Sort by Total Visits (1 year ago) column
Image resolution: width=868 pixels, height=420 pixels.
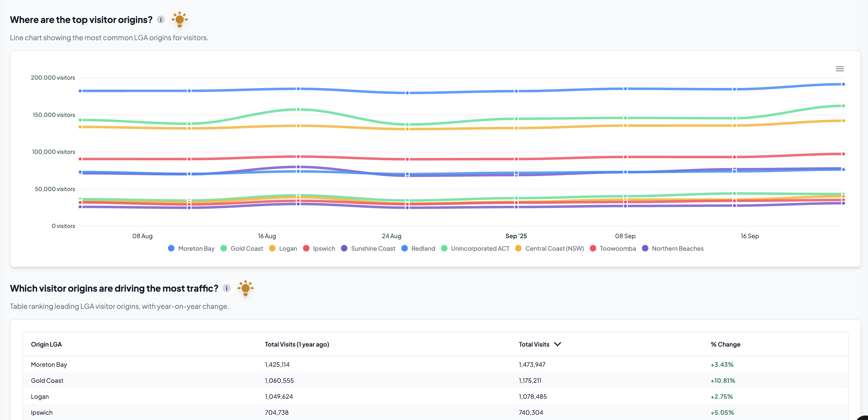(296, 344)
